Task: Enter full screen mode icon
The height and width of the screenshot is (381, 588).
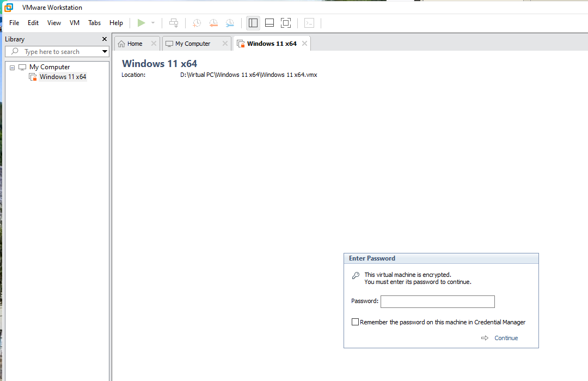Action: click(286, 23)
